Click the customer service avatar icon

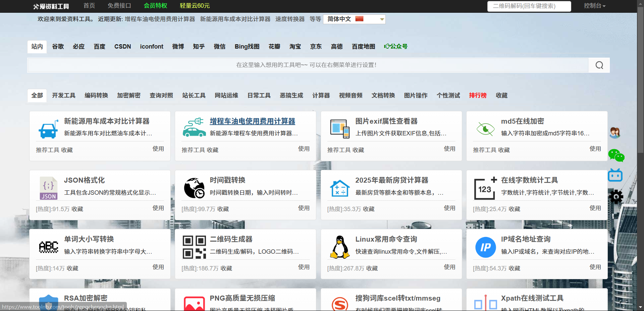click(x=614, y=133)
